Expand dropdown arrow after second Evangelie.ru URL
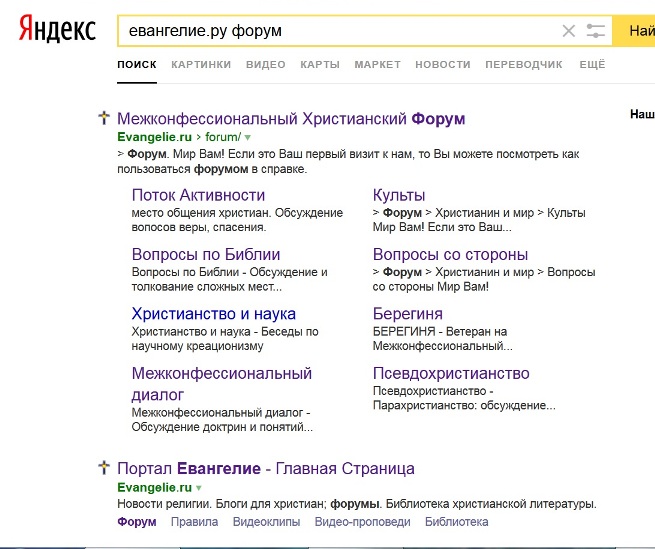Screen dimensions: 655x549 [x=198, y=487]
